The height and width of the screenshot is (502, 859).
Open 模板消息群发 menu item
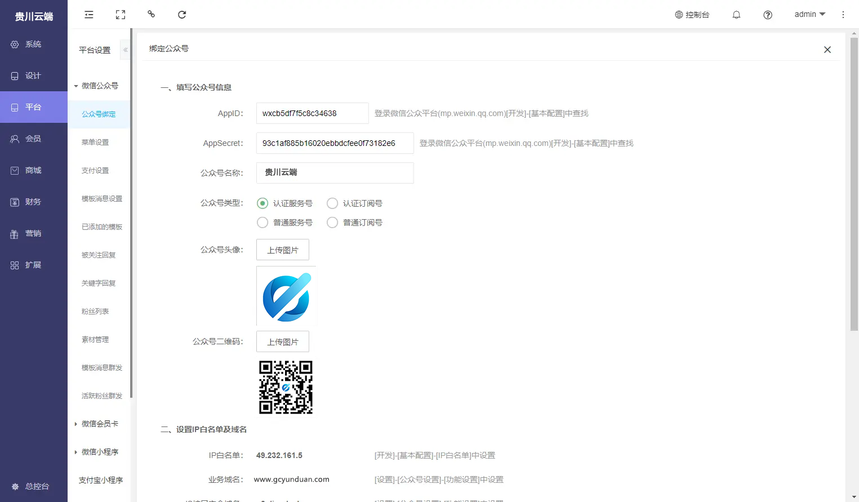tap(102, 368)
